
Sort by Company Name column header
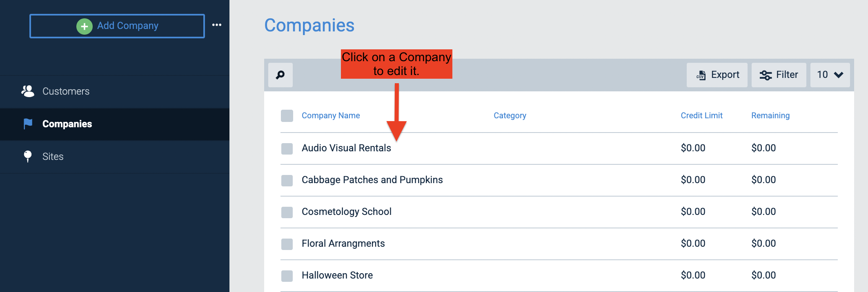331,115
